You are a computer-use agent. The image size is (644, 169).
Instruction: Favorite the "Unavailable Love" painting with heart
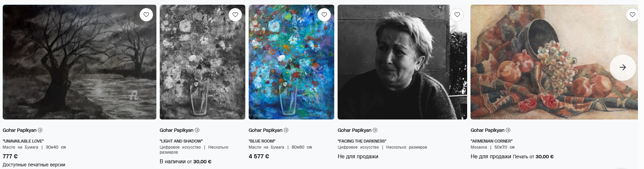coord(146,15)
